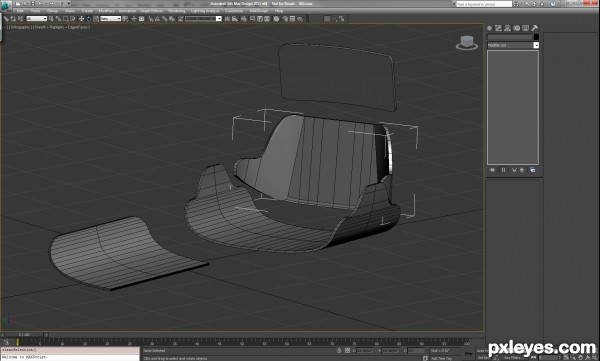This screenshot has width=600, height=361.
Task: Switch to the Modify command panel tab
Action: click(x=498, y=28)
